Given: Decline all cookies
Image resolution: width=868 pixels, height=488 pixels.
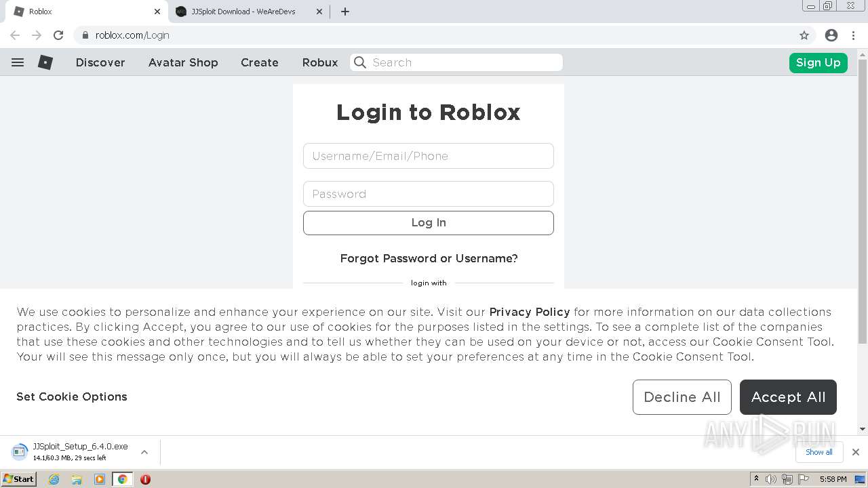Looking at the screenshot, I should [682, 397].
